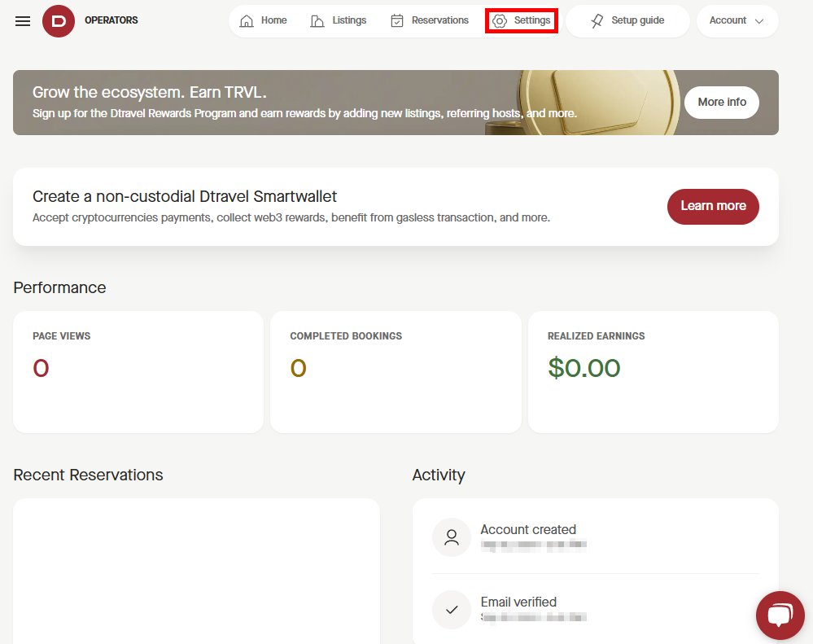The image size is (813, 644).
Task: Click the Learn more button
Action: click(x=713, y=206)
